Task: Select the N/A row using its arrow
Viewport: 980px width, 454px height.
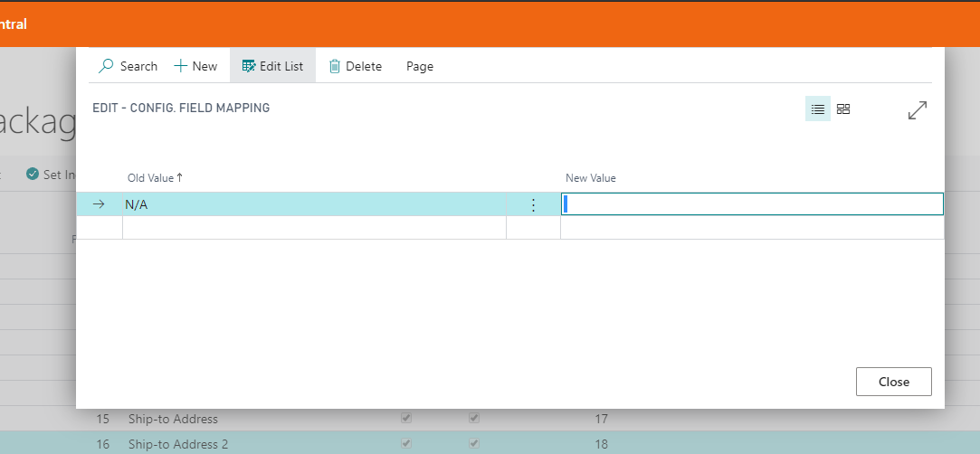Action: (99, 205)
